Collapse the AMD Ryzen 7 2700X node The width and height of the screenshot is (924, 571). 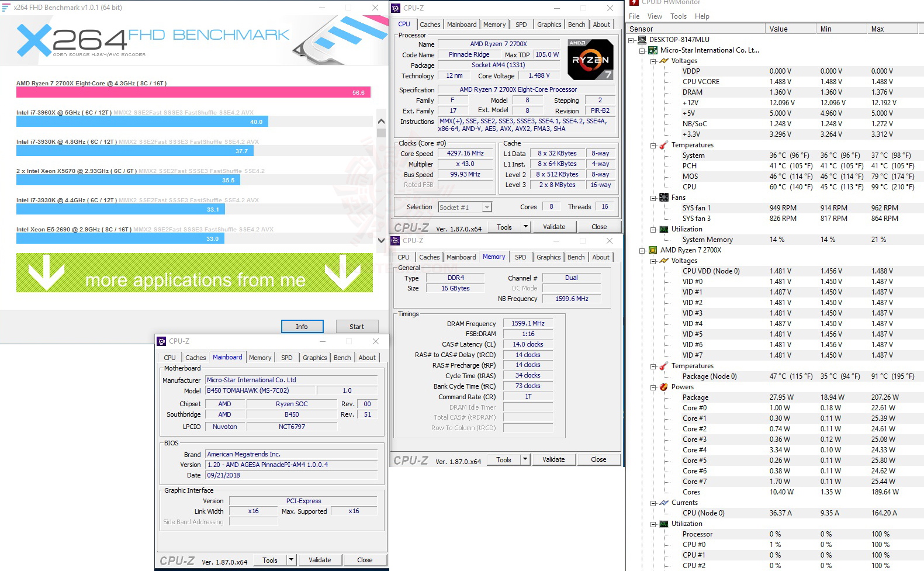[642, 251]
